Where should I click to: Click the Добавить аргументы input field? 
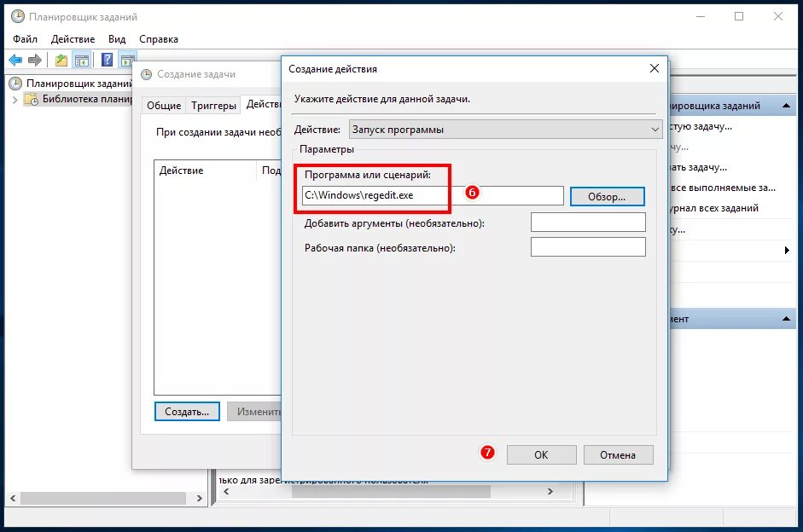click(x=588, y=223)
